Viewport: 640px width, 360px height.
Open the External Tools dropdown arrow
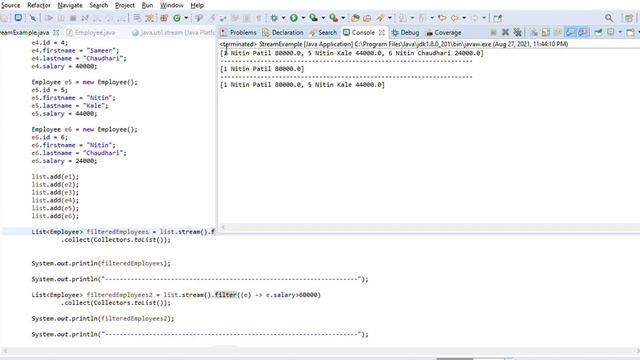tap(343, 18)
